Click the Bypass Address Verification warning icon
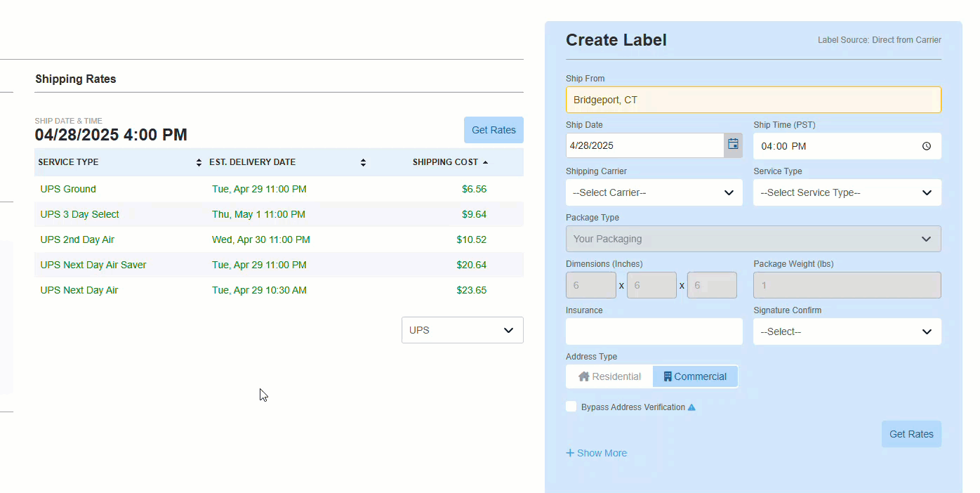This screenshot has height=493, width=980. (691, 407)
